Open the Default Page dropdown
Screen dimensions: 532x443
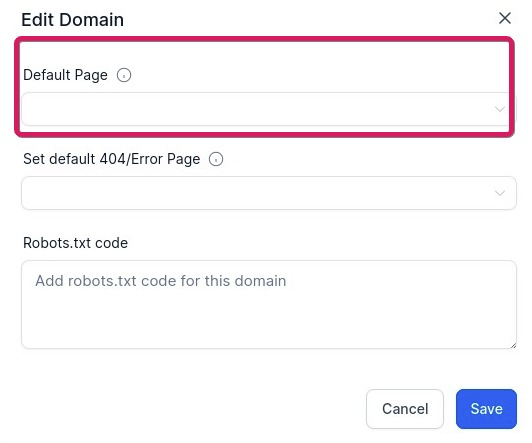[269, 109]
